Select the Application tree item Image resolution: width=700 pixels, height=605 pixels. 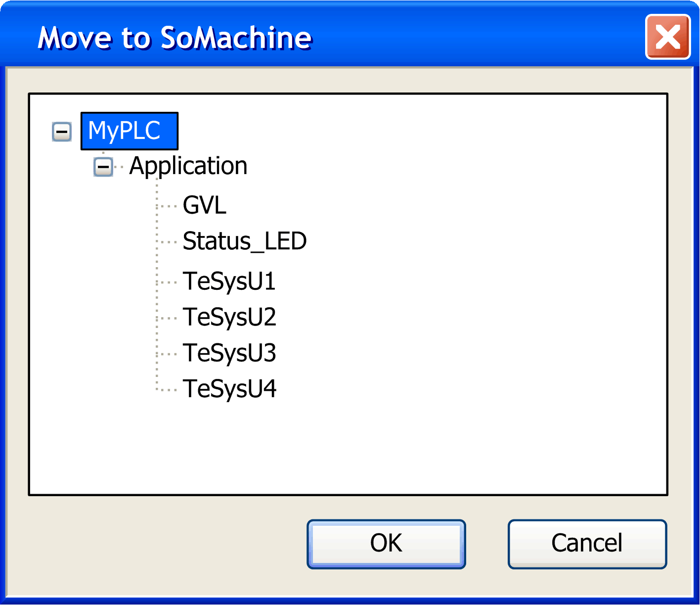point(188,166)
